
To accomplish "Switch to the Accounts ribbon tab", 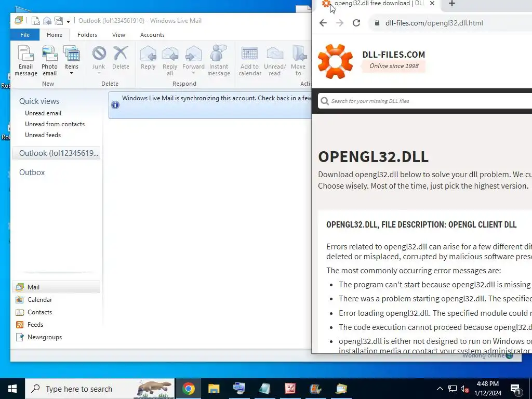I will pos(152,35).
